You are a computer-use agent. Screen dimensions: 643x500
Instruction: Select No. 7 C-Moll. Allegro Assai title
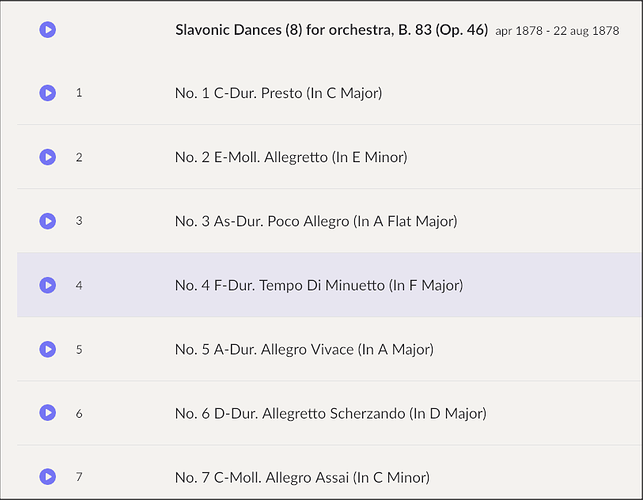pos(302,477)
